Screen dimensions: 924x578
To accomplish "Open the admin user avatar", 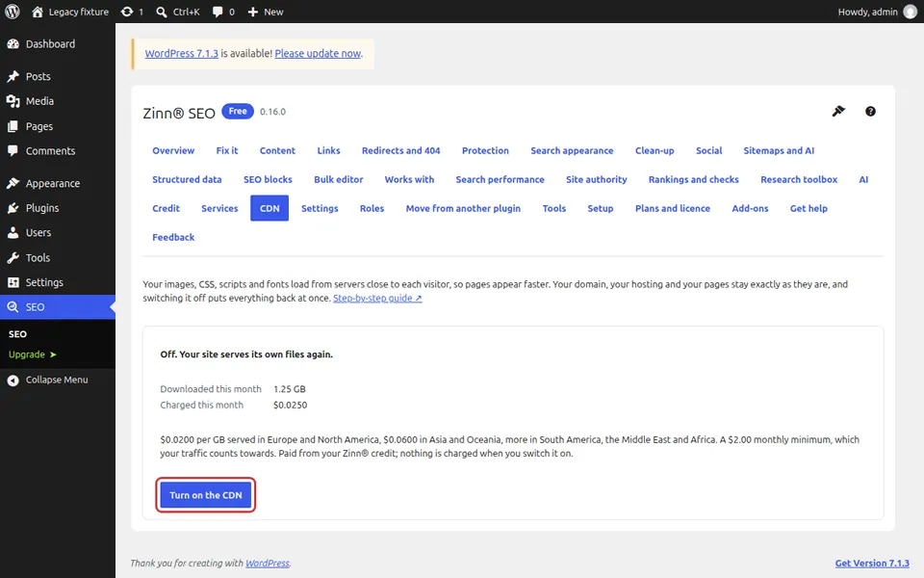I will tap(911, 12).
